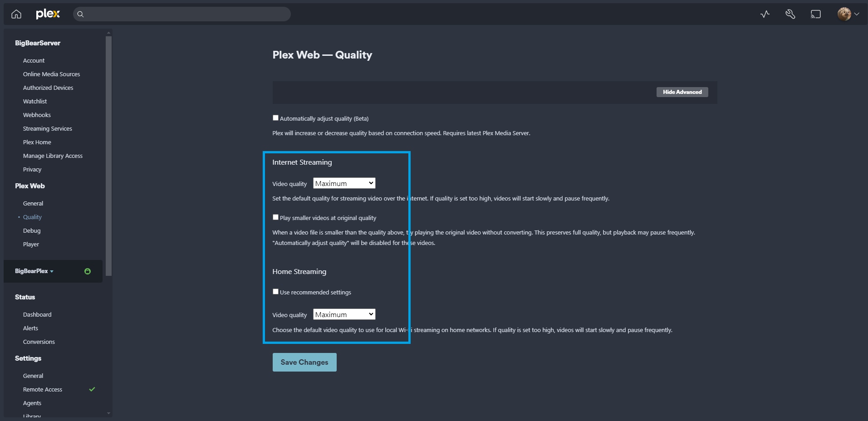Click the Save Changes button

point(304,362)
